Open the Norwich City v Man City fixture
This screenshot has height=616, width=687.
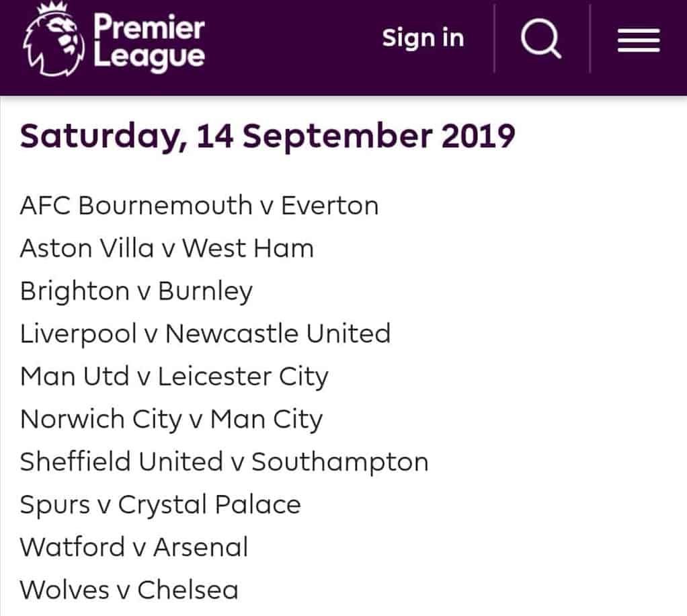171,420
